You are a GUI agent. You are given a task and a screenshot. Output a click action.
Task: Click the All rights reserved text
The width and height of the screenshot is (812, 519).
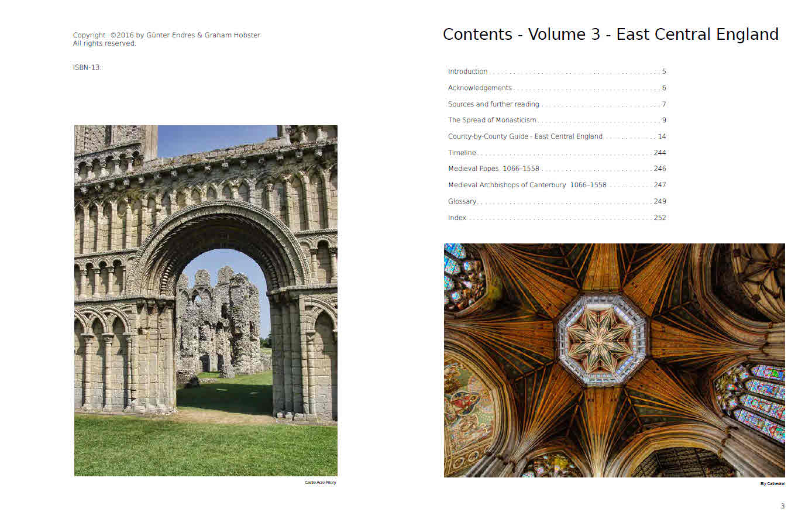coord(104,43)
